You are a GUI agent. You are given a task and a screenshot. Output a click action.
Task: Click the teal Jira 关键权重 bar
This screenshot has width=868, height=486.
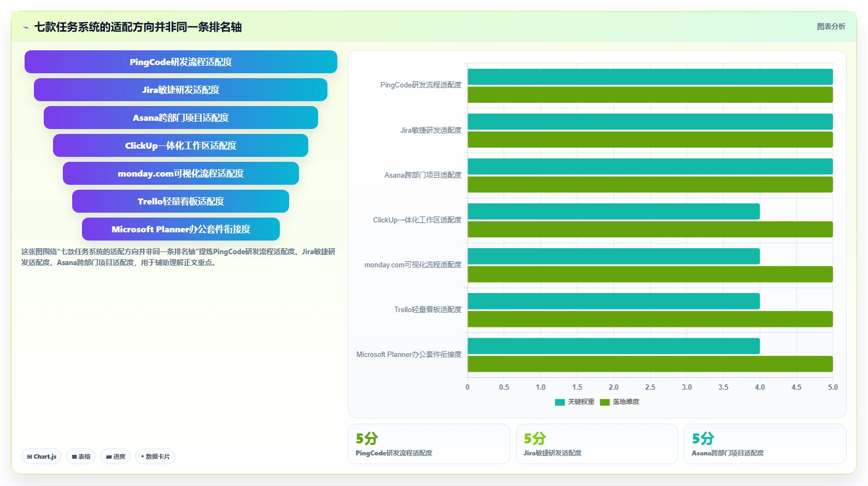650,121
